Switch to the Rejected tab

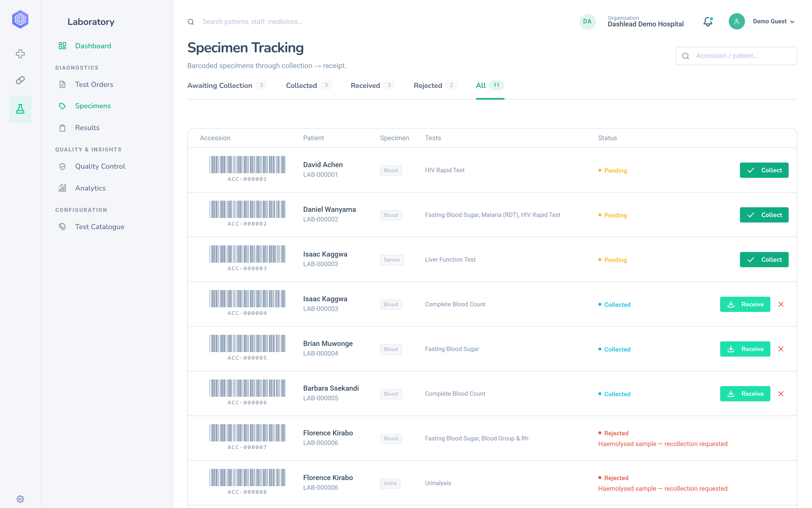pos(435,85)
